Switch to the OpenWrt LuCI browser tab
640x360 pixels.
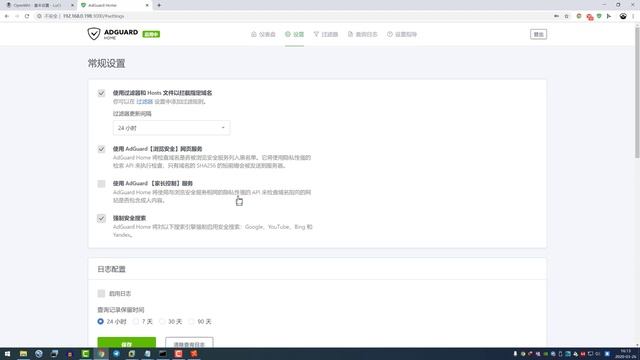pos(38,5)
